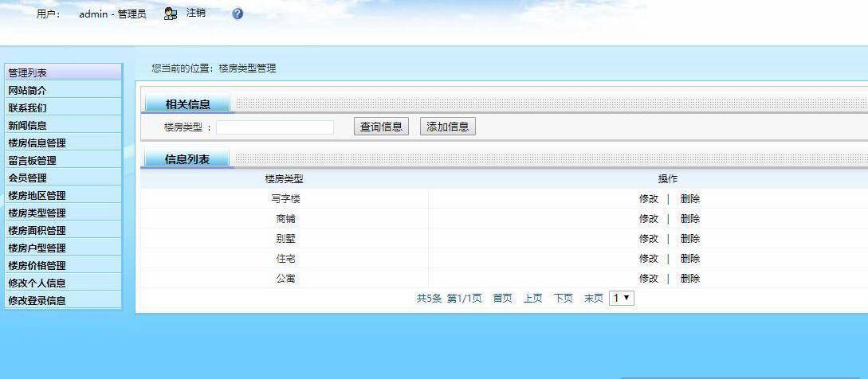Click 删除 for the 商铺 row
Viewport: 868px width, 379px height.
coord(690,219)
